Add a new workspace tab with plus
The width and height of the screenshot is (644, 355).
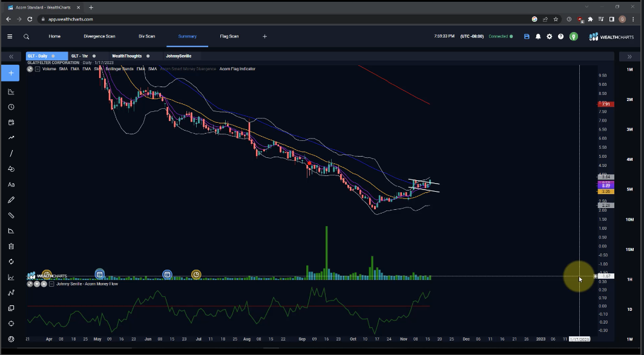pos(264,36)
